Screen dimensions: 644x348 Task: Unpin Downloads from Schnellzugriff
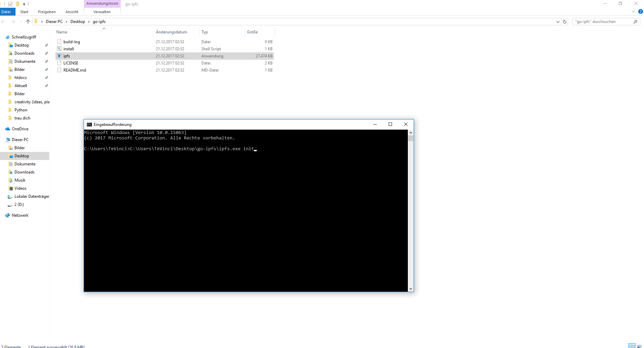(x=46, y=53)
